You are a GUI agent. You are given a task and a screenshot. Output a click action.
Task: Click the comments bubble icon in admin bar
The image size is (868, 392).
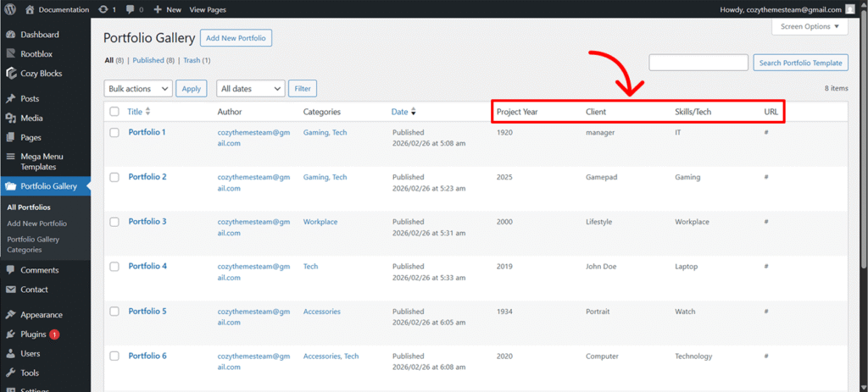click(x=131, y=9)
